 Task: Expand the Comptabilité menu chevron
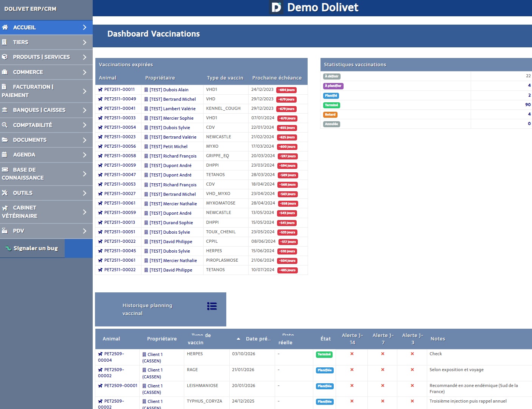click(84, 125)
